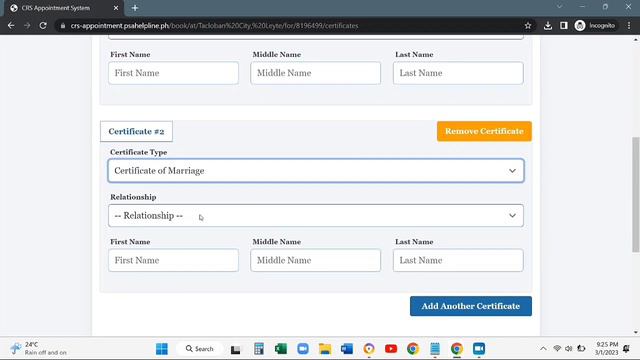This screenshot has height=360, width=640.
Task: Fill in Certificate #2 Middle Name field
Action: pos(316,260)
